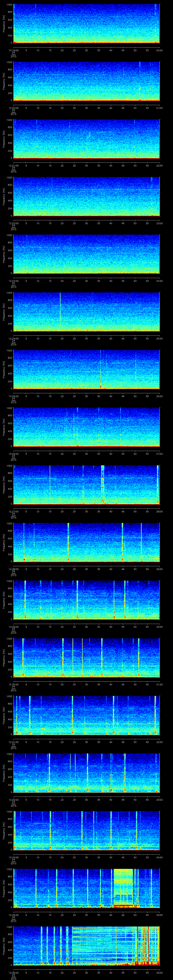Open the spectrogram panel starting at 12:22:00

86,196
